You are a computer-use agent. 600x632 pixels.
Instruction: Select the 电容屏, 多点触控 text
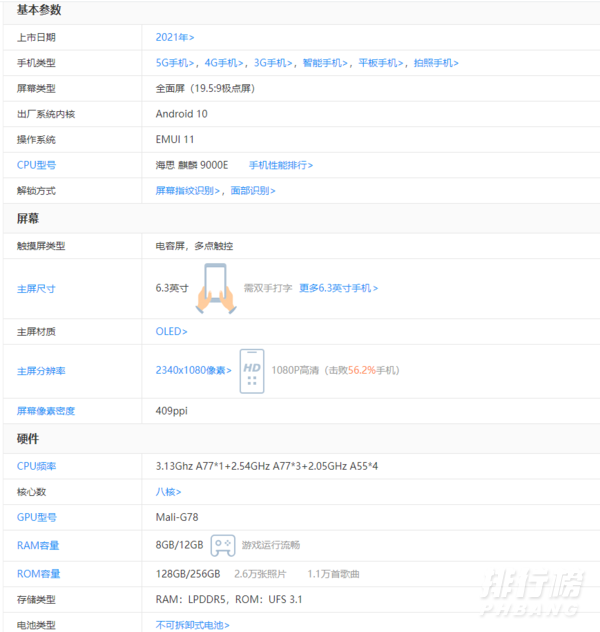point(194,246)
